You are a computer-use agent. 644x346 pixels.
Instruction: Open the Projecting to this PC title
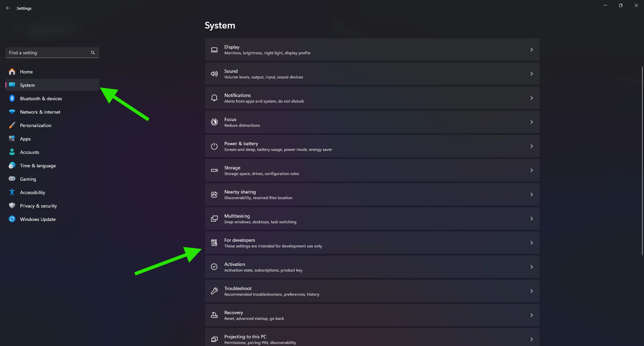(x=245, y=337)
